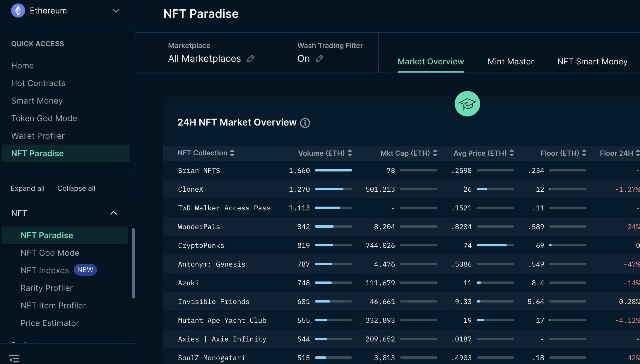Edit the Wash Trading Filter with the pencil icon
Screen dimensions: 640x364
[319, 59]
